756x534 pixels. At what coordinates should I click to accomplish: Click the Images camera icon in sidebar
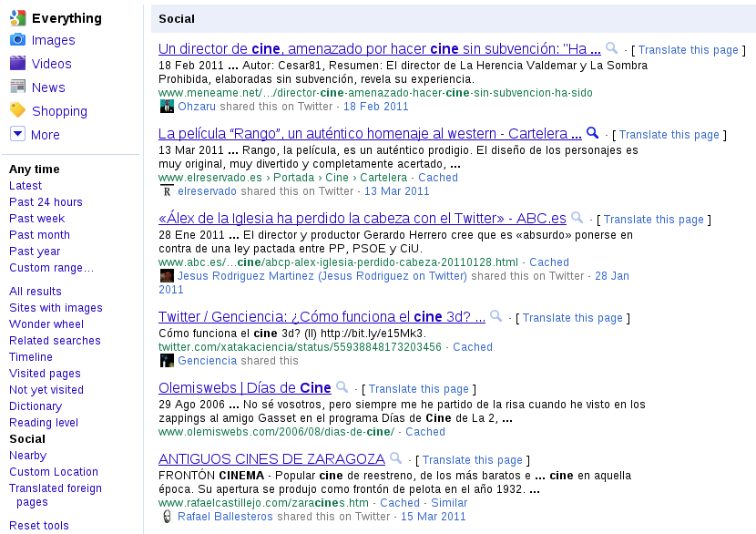click(17, 39)
